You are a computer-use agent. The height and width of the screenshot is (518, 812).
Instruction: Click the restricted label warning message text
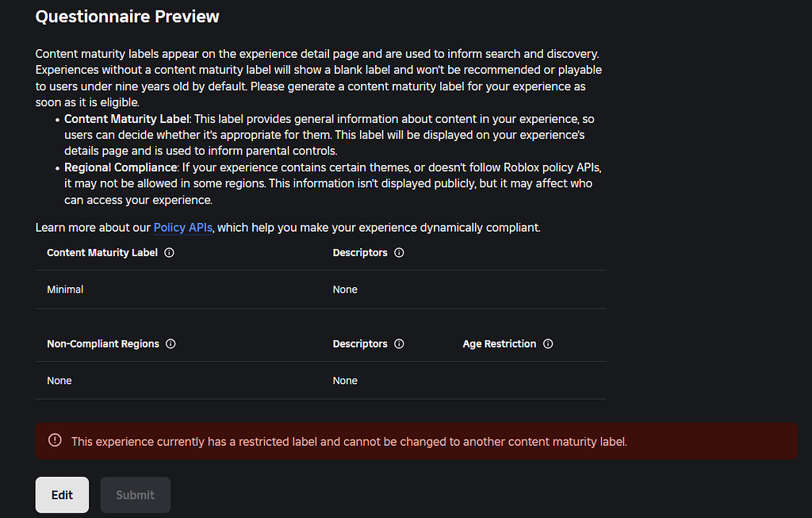click(349, 442)
